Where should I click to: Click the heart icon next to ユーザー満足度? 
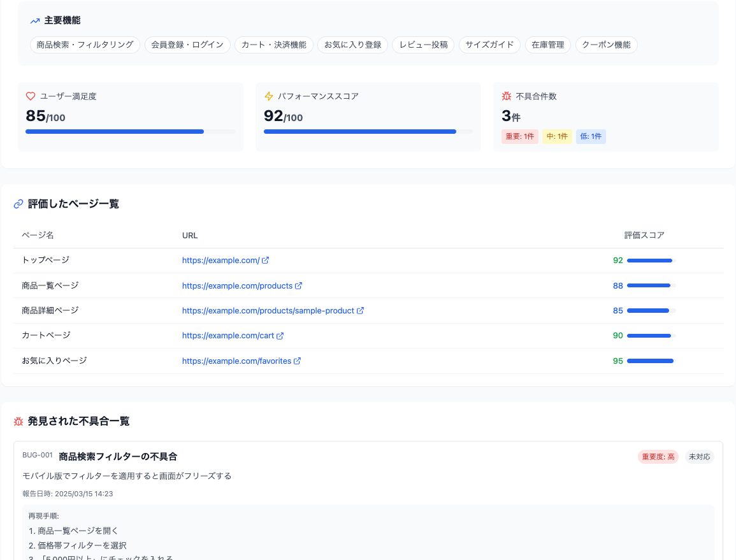[30, 96]
